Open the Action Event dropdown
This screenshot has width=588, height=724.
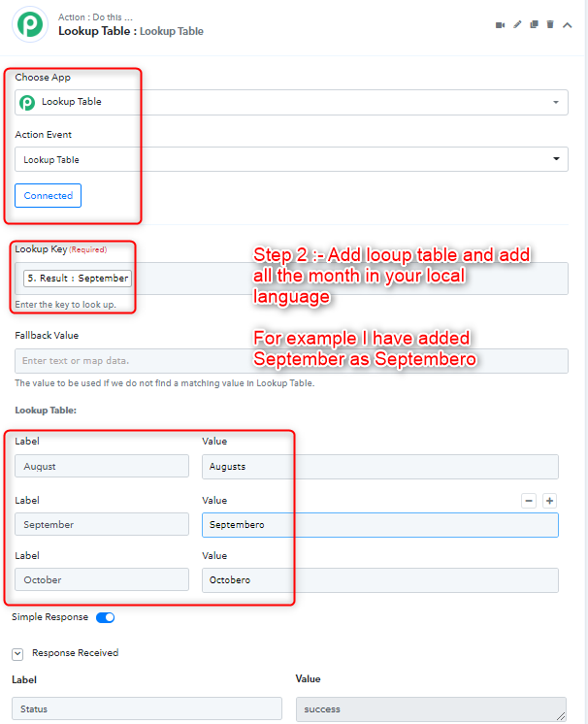(x=291, y=159)
